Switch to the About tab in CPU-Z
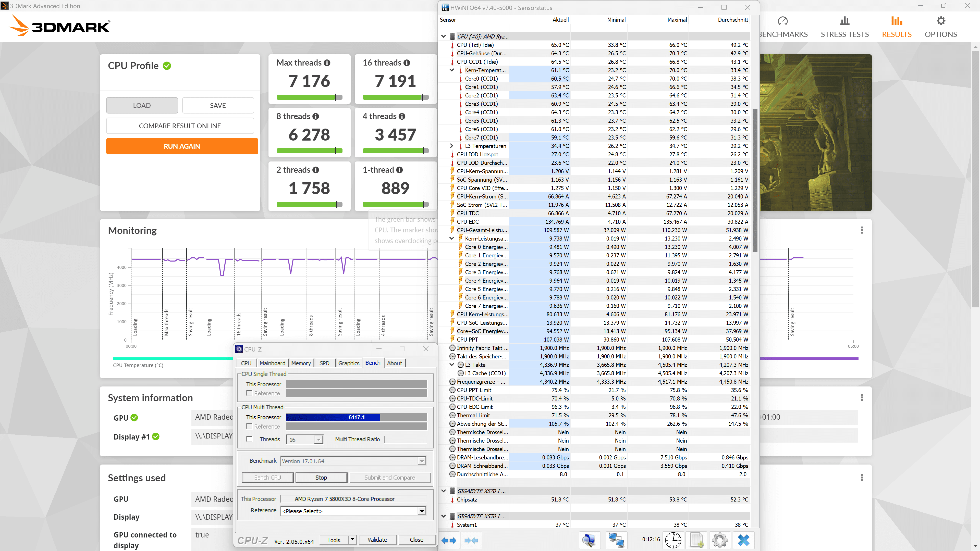The image size is (980, 551). 395,363
